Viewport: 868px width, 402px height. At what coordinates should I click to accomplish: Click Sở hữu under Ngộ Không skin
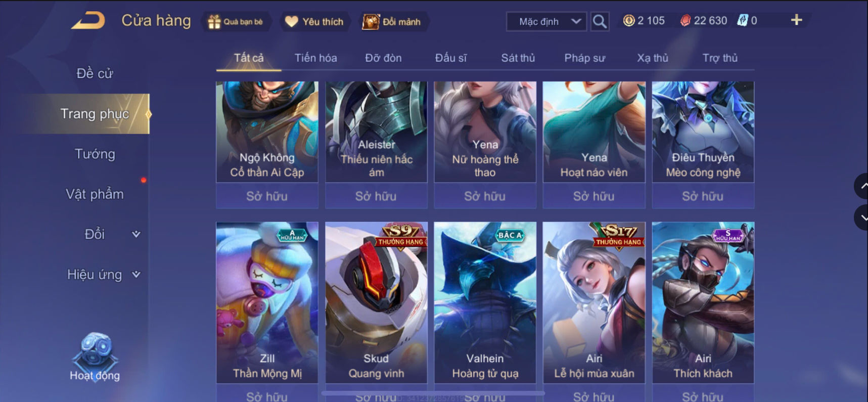coord(267,196)
